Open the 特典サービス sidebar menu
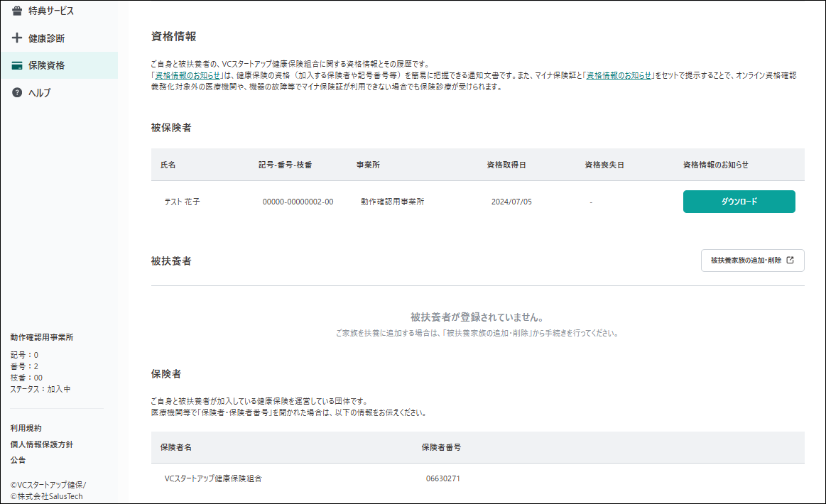826x504 pixels. [x=50, y=11]
